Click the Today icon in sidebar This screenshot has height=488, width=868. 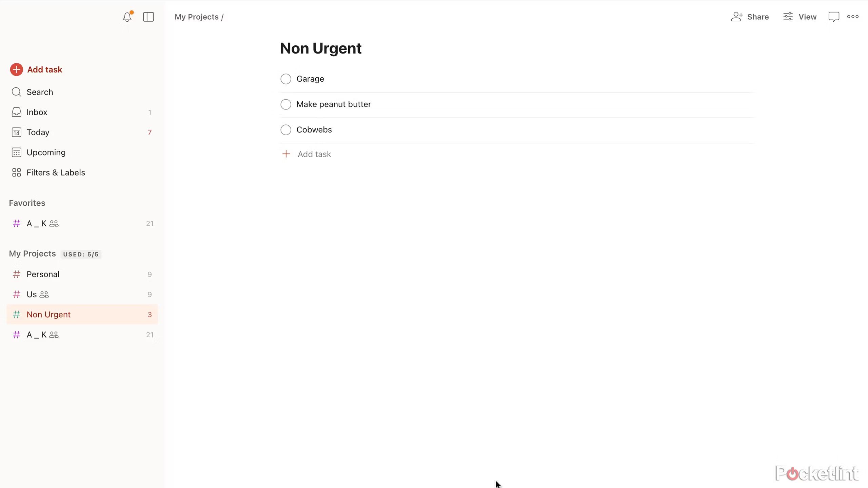(16, 132)
